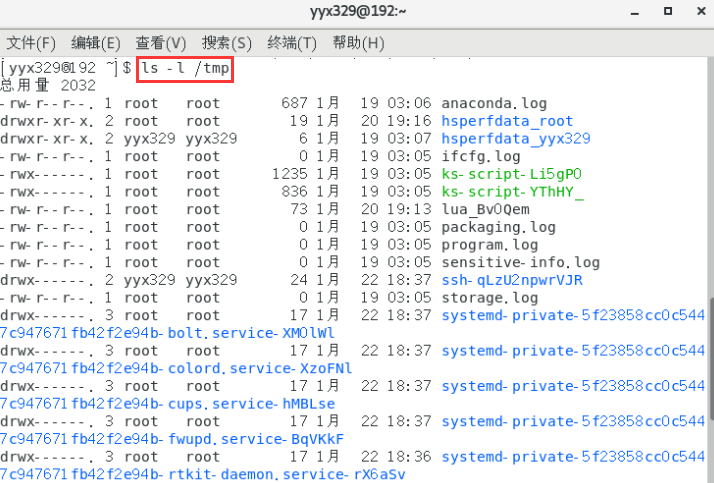The width and height of the screenshot is (714, 483).
Task: Click filename sensitive-info.log
Action: coord(520,263)
